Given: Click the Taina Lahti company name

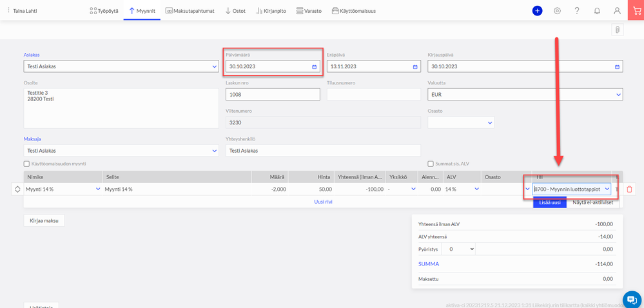Looking at the screenshot, I should (x=24, y=11).
